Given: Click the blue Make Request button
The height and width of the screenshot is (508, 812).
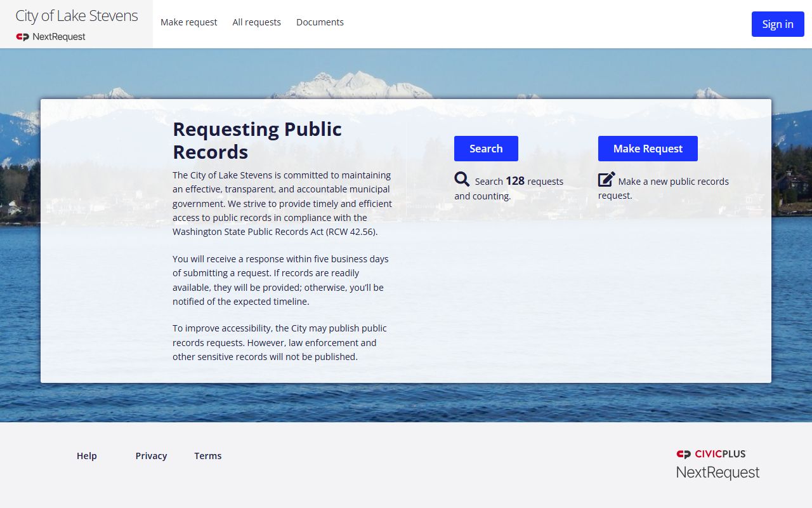Looking at the screenshot, I should [x=648, y=149].
